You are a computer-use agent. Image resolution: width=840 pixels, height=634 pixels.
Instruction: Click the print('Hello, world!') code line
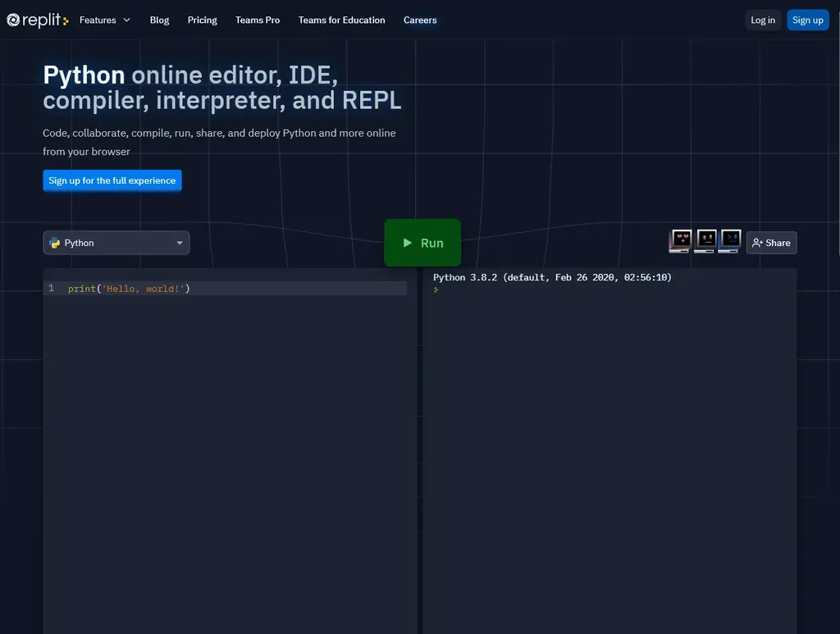[129, 289]
